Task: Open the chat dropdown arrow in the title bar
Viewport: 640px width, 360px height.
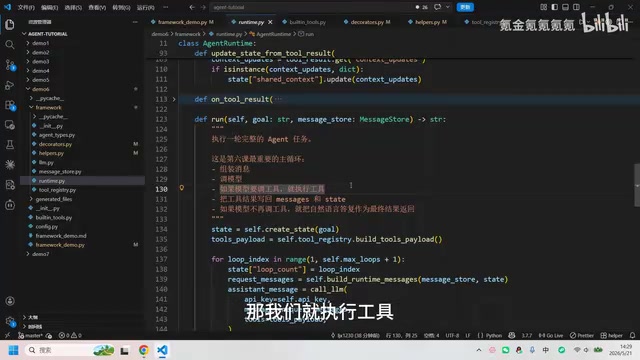Action: tap(448, 7)
